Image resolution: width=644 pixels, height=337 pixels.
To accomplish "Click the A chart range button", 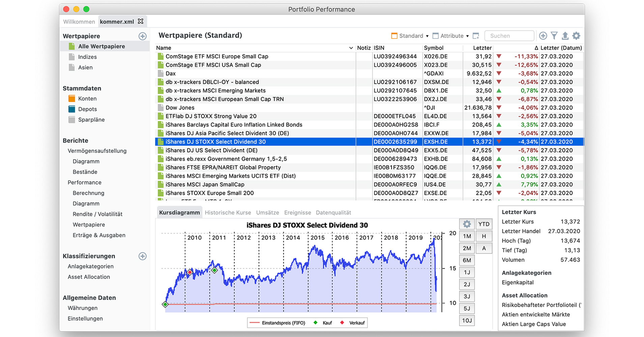I will click(484, 248).
